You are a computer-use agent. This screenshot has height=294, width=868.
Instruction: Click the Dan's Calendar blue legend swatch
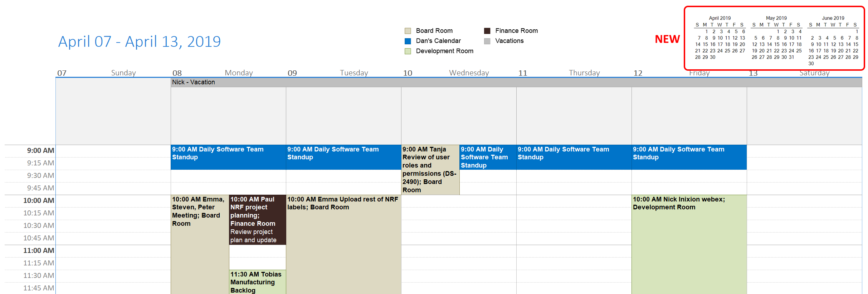click(408, 41)
